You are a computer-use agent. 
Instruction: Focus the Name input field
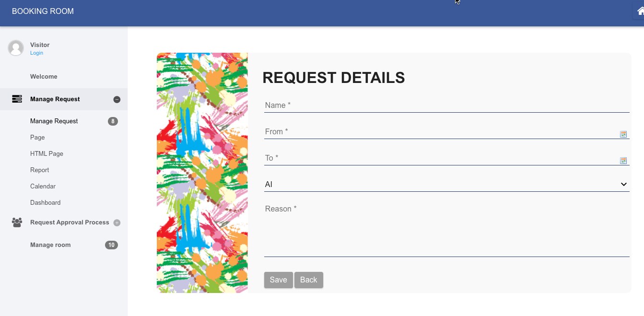446,105
